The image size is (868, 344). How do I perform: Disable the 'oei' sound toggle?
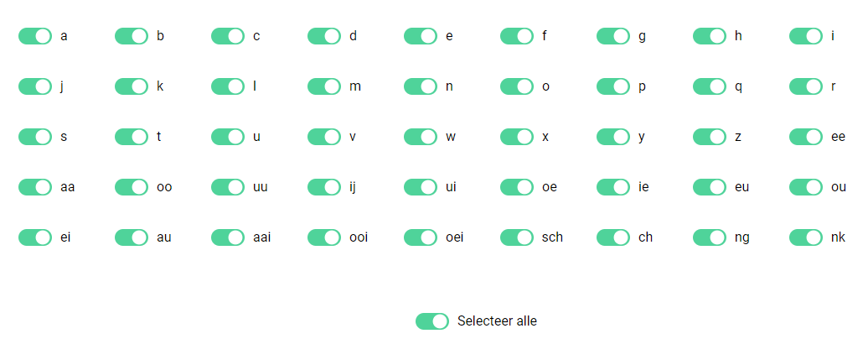point(420,237)
